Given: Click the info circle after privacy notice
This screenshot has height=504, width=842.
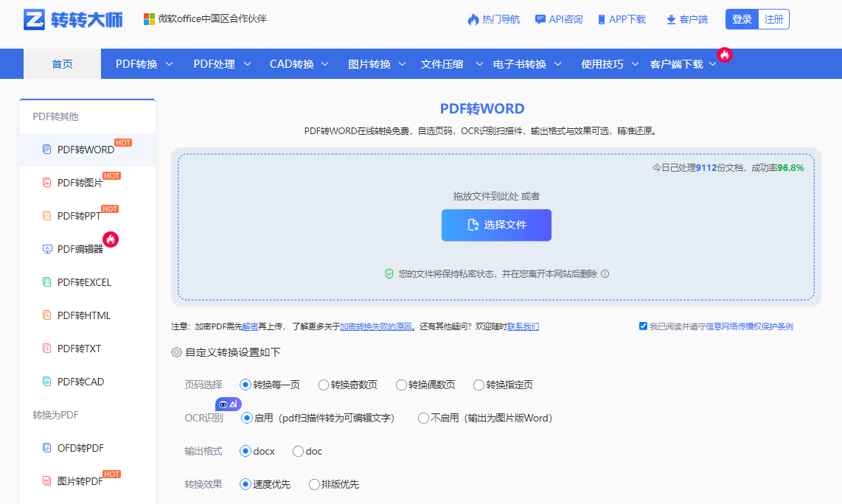Looking at the screenshot, I should (605, 274).
